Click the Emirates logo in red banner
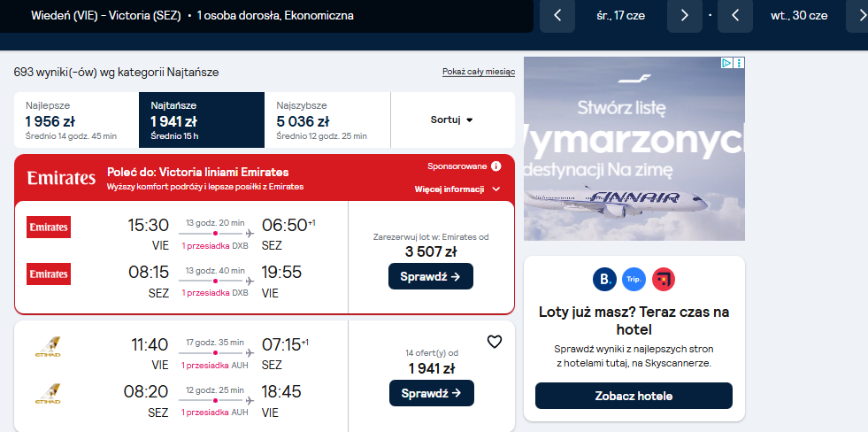This screenshot has height=432, width=868. pos(61,178)
